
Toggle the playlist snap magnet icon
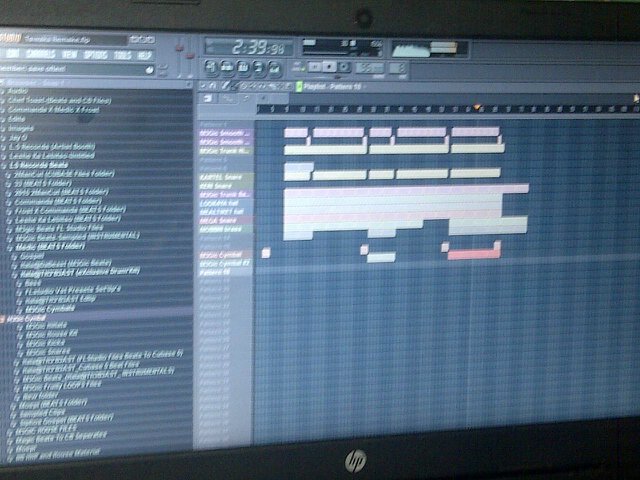(x=213, y=86)
